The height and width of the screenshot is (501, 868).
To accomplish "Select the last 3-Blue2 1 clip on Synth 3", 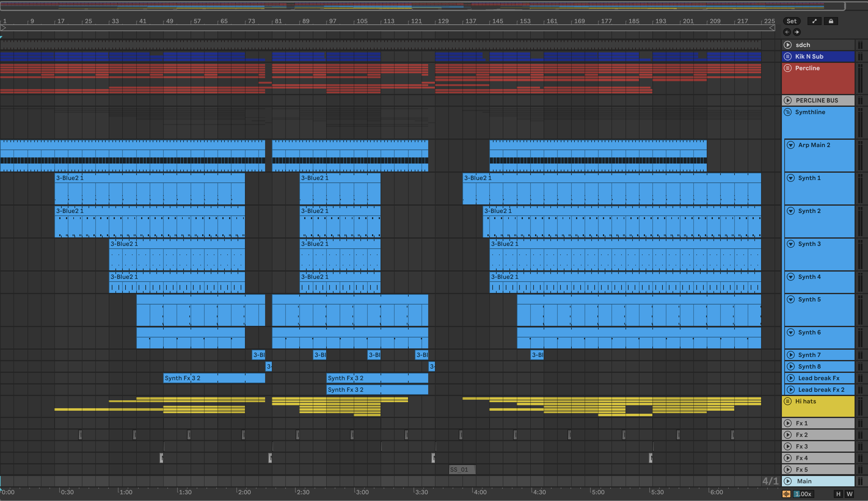I will 625,255.
